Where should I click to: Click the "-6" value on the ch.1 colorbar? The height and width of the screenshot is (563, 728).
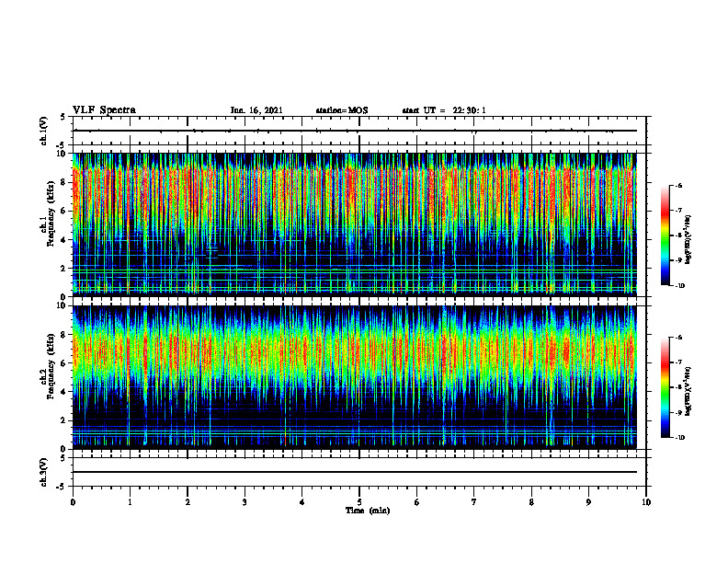678,185
